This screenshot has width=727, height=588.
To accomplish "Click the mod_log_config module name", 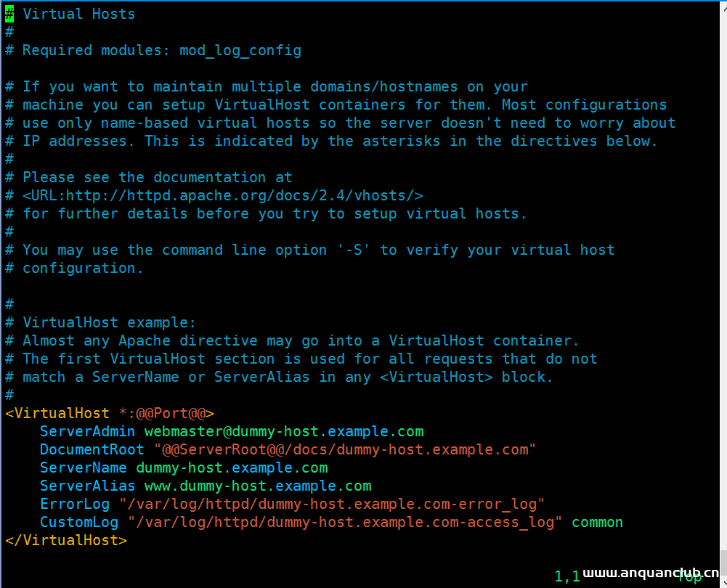I will point(253,50).
